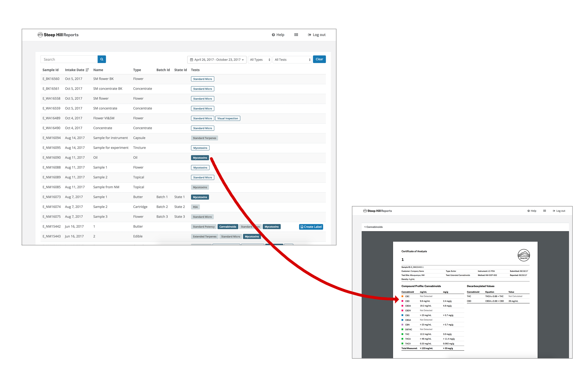Click Steep Hill logo on the certificate

tap(524, 255)
